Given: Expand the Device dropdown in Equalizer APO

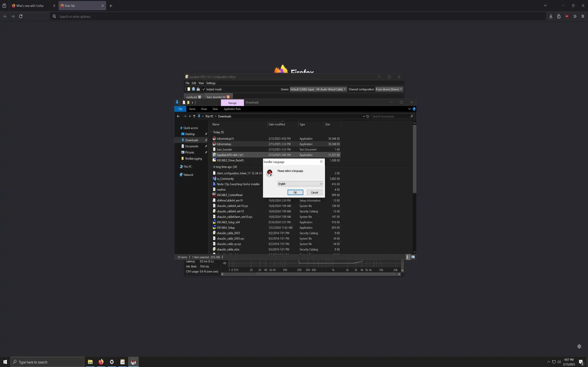Looking at the screenshot, I should pos(318,89).
